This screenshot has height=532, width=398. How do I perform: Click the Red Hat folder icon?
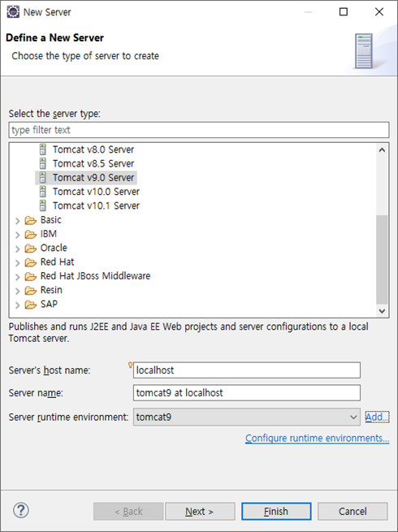tap(31, 262)
